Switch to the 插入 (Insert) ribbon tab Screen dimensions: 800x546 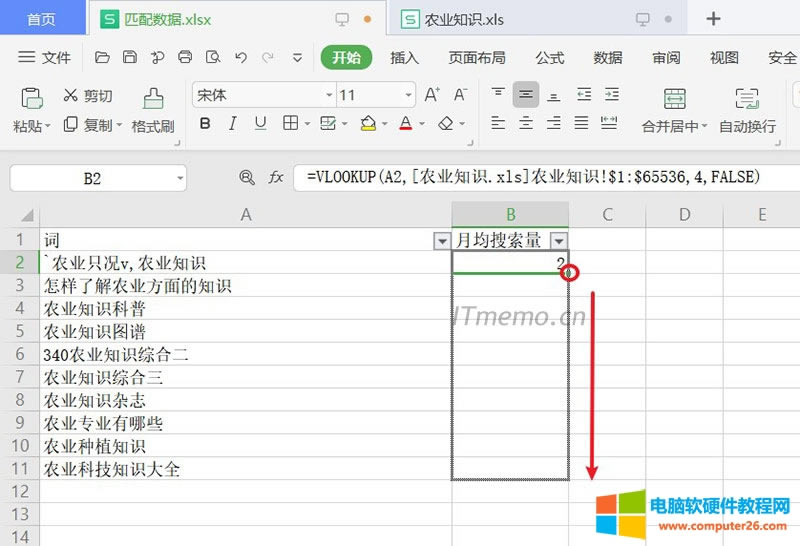tap(404, 58)
